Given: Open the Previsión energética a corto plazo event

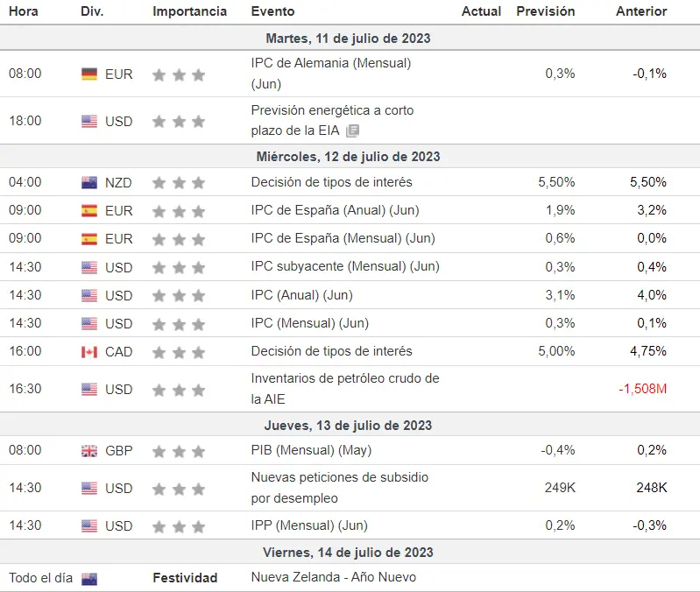Looking at the screenshot, I should pyautogui.click(x=332, y=121).
